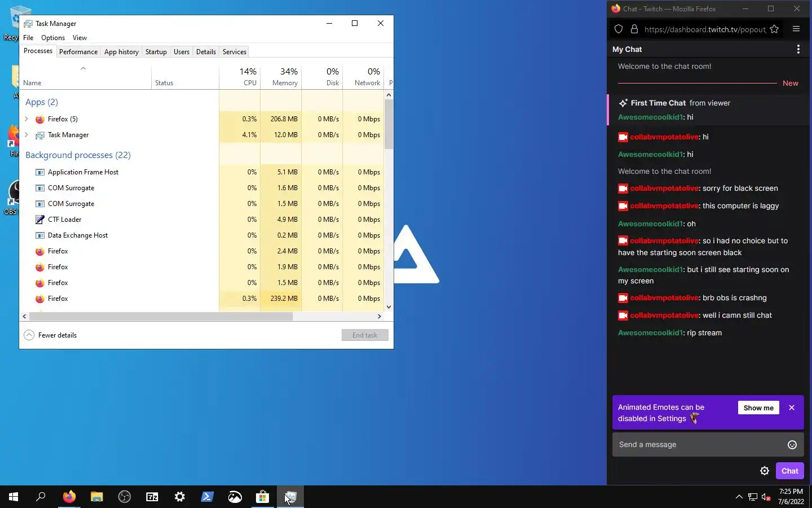Screen dimensions: 812x508
Task: Select Application Frame Host process
Action: coord(202,172)
